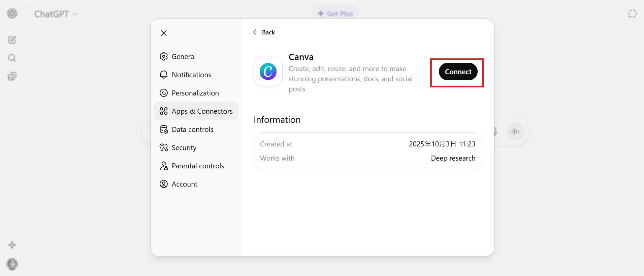Click the ChatGPT logo icon in sidebar
Screen dimensions: 644x276
[x=12, y=13]
